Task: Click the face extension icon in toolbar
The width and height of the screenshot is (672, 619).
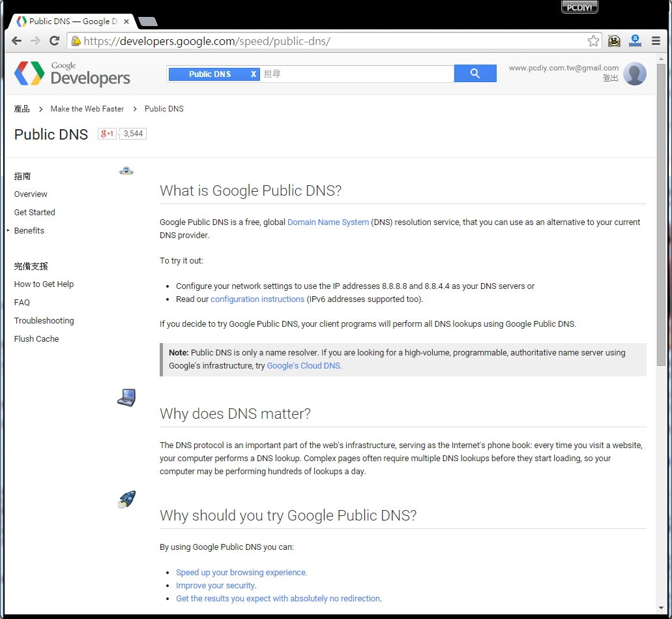Action: (614, 40)
